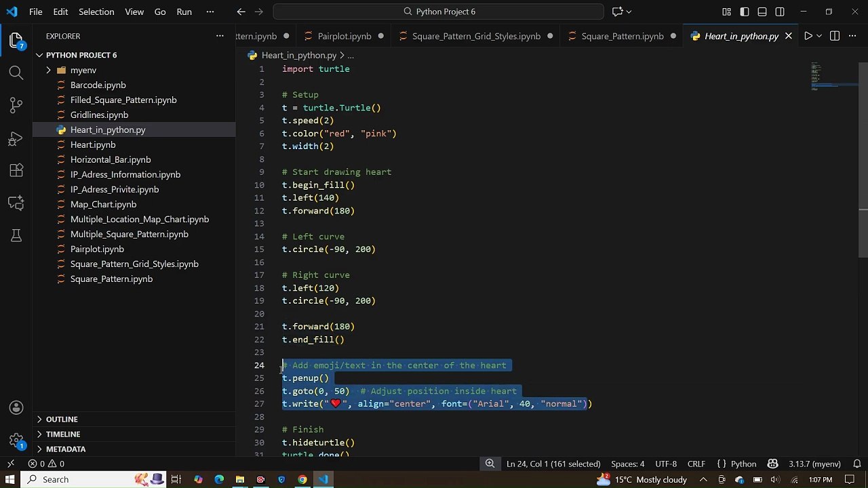Open the Accounts icon in activity bar
This screenshot has width=868, height=488.
click(x=16, y=408)
